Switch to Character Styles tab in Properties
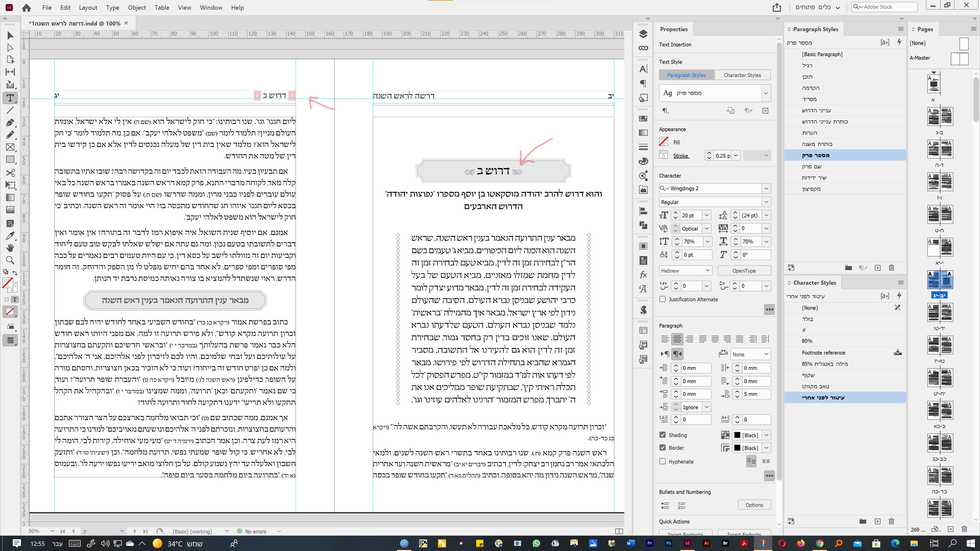 (x=742, y=75)
